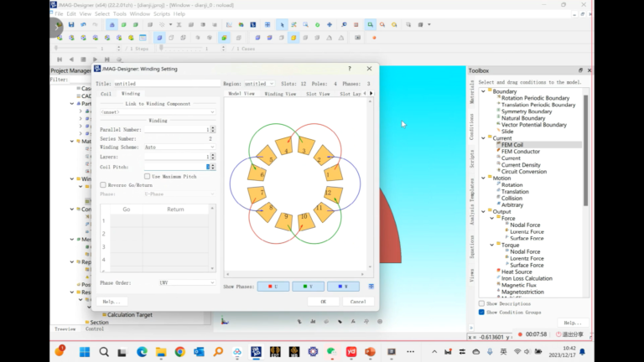
Task: Click Cancel in the Winding Setting dialog
Action: (358, 302)
